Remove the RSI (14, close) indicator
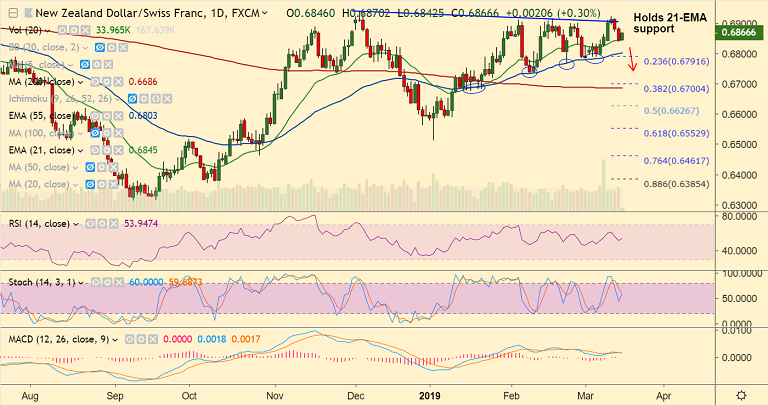The height and width of the screenshot is (405, 768). [x=114, y=224]
